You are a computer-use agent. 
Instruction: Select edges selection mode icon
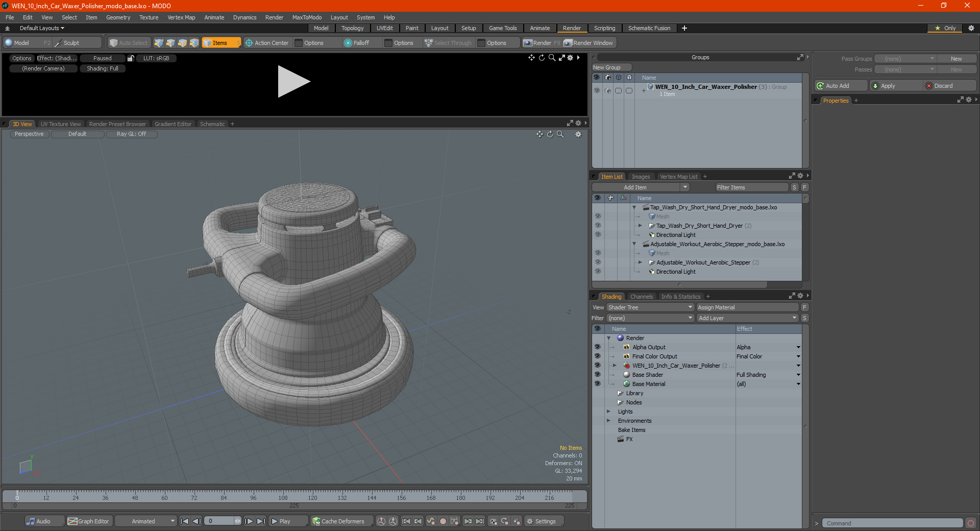click(170, 43)
